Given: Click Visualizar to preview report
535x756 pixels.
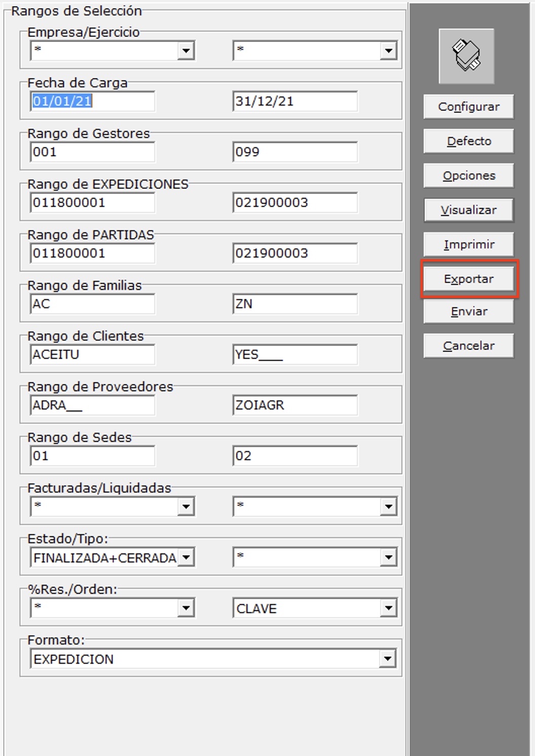Looking at the screenshot, I should (x=468, y=210).
